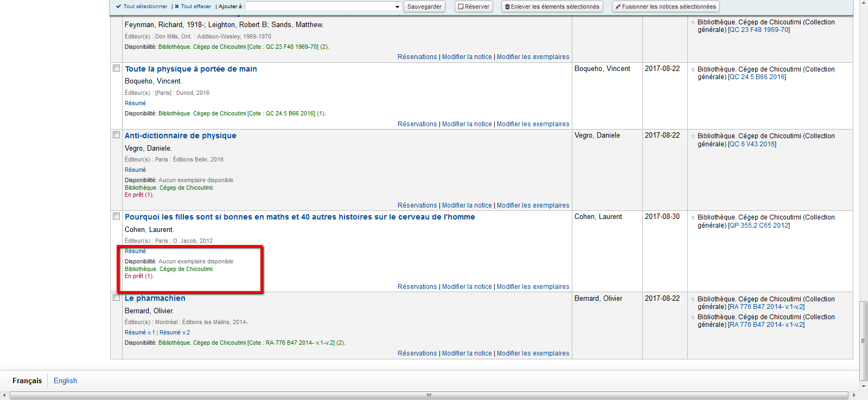Click En prêt (1) under Cohen, Laurent record
This screenshot has width=868, height=400.
click(139, 276)
